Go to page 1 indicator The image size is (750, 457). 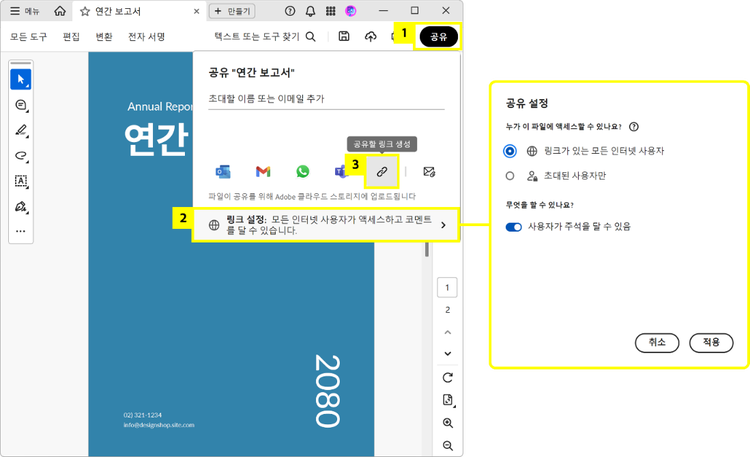point(447,288)
